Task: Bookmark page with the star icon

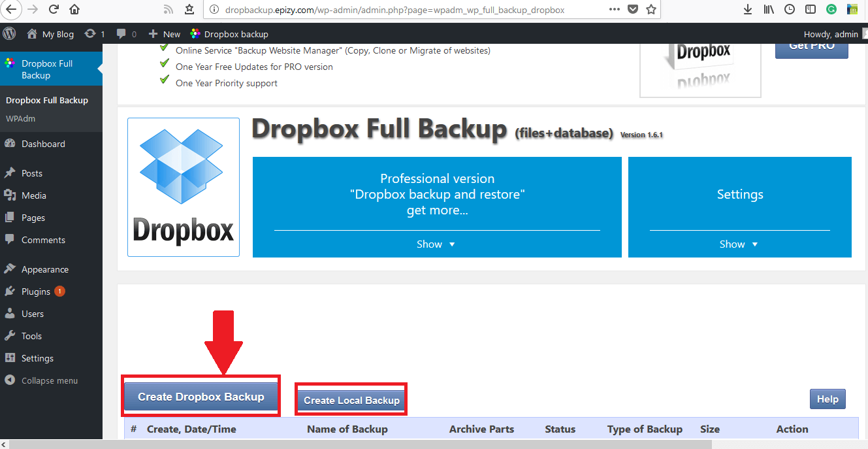Action: 651,9
